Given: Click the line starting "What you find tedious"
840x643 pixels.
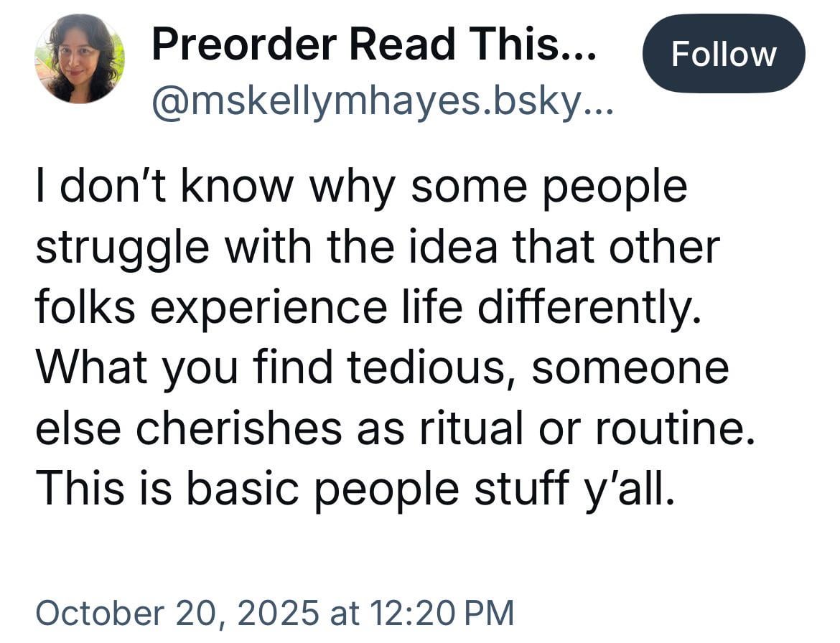Looking at the screenshot, I should (381, 368).
